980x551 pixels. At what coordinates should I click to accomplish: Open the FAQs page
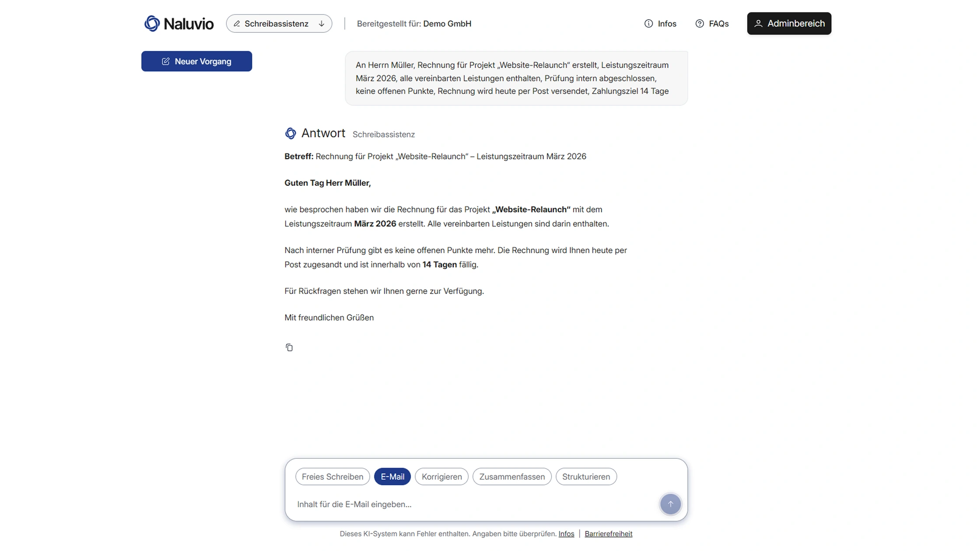click(x=712, y=24)
